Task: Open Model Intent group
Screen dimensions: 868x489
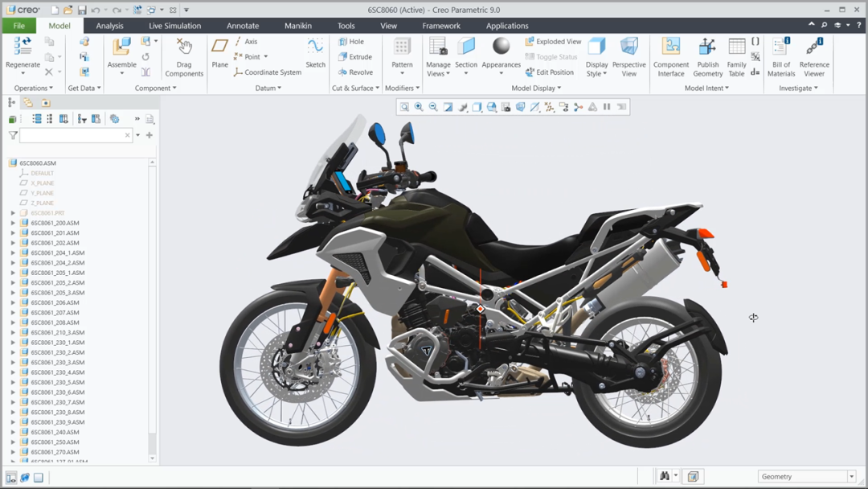Action: (706, 88)
